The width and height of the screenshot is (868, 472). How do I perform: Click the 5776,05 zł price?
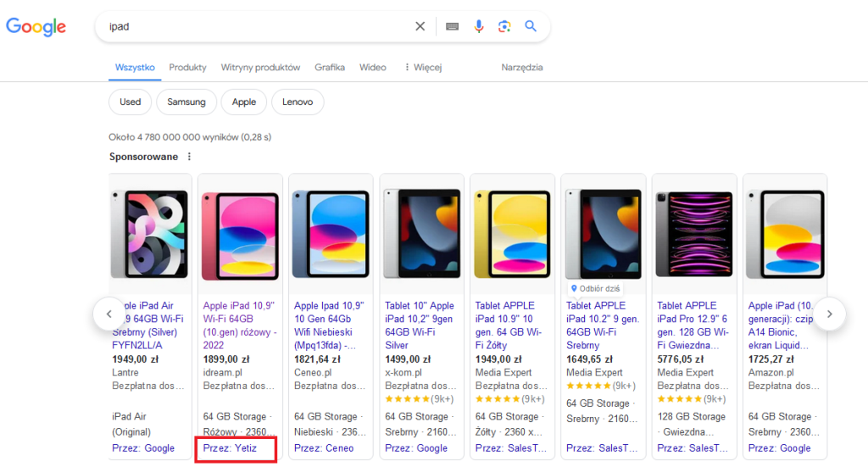pos(681,359)
